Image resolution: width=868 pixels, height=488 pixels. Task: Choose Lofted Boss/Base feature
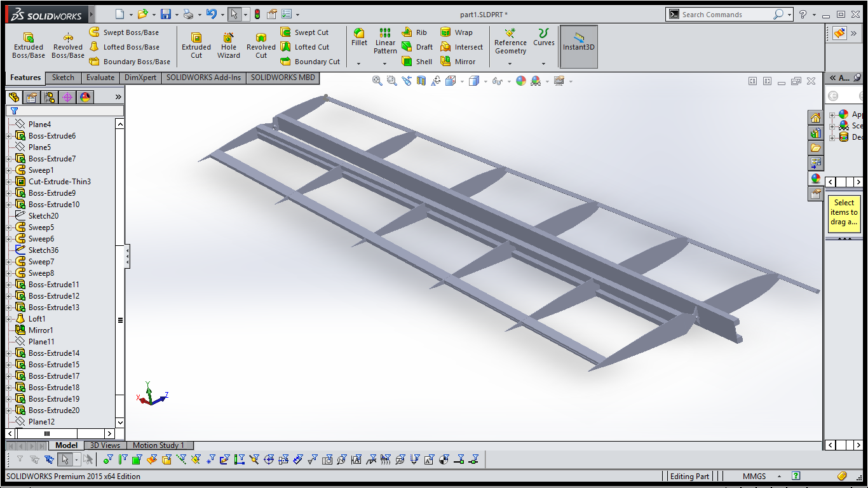pos(124,47)
